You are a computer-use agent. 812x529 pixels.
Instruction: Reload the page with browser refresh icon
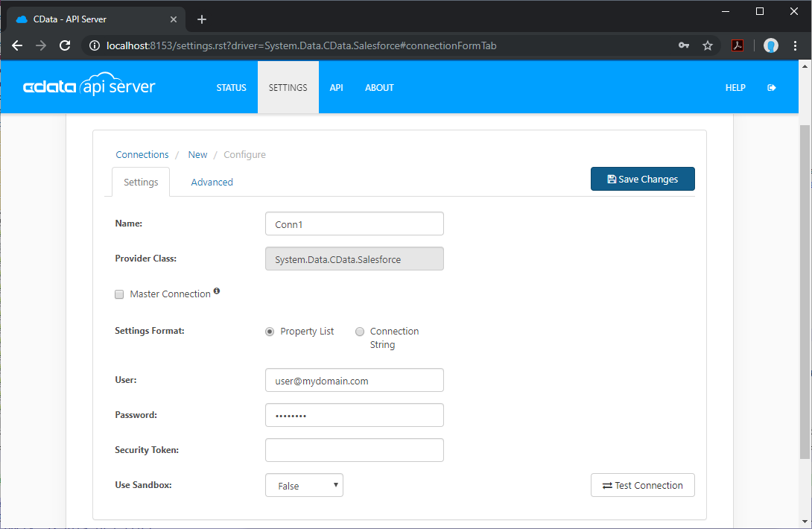65,45
